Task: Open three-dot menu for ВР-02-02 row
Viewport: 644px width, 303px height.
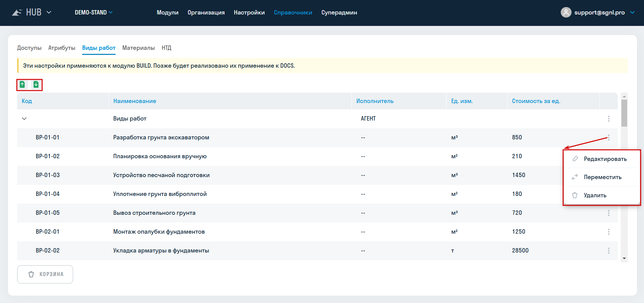Action: [609, 250]
